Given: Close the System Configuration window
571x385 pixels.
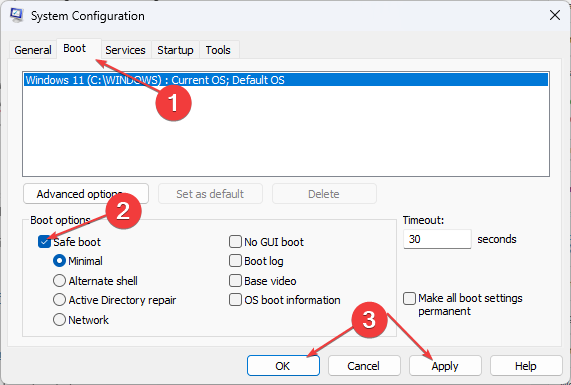Looking at the screenshot, I should [555, 15].
